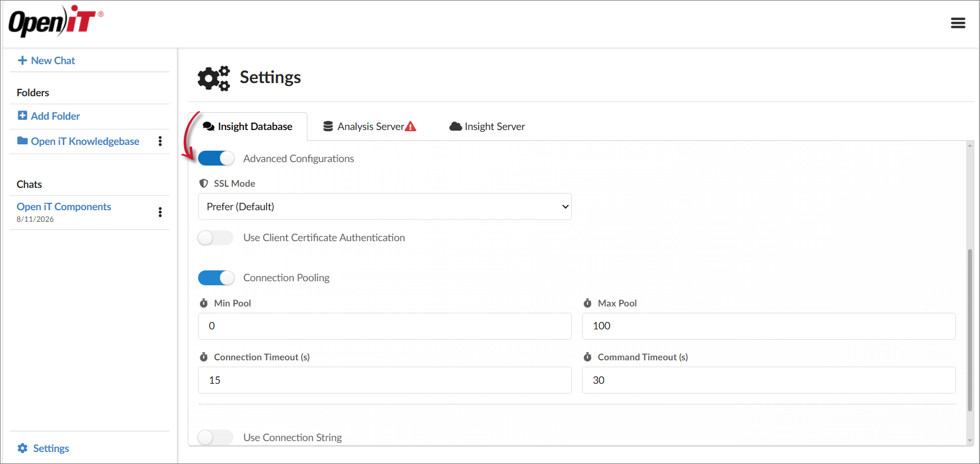Click the Connection Timeout input field
This screenshot has width=980, height=464.
coord(385,380)
